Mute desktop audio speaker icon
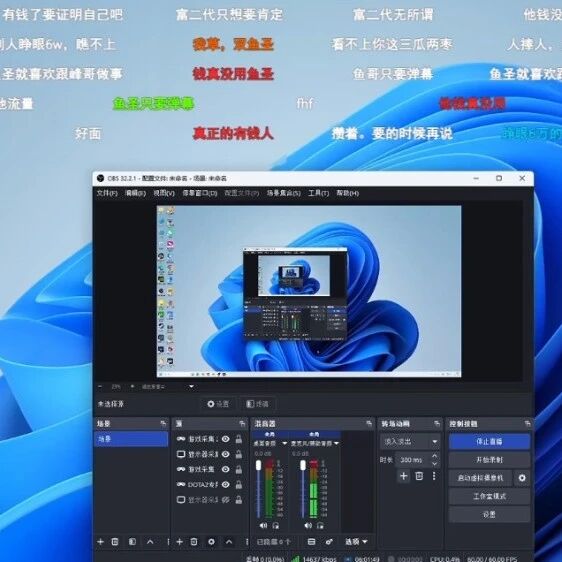The width and height of the screenshot is (562, 562). pyautogui.click(x=263, y=526)
